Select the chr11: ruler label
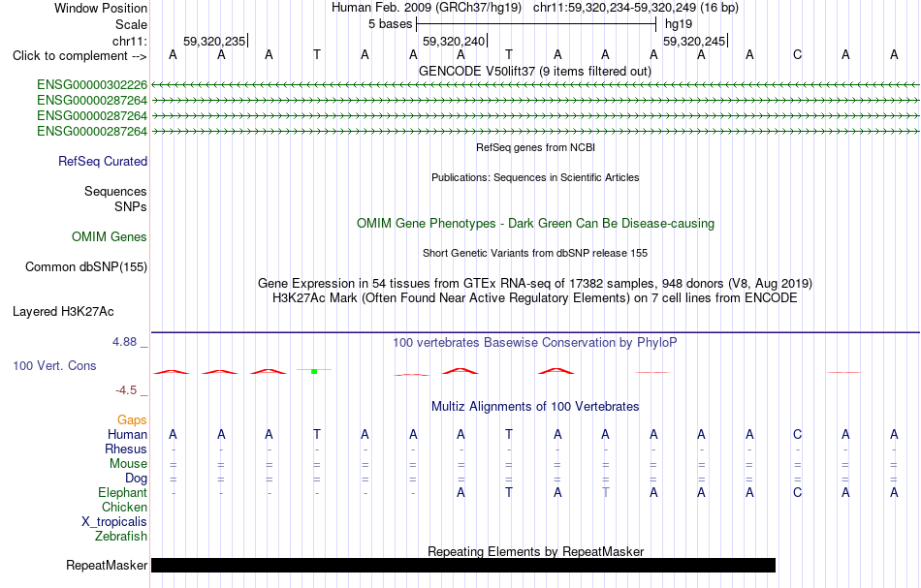 coord(130,41)
